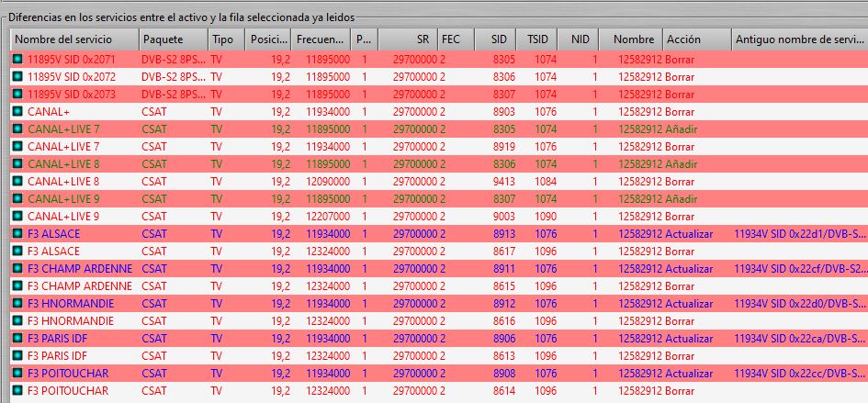Click old name 11934V SID 0x22cc/DVB-S...
This screenshot has width=868, height=403.
(799, 373)
